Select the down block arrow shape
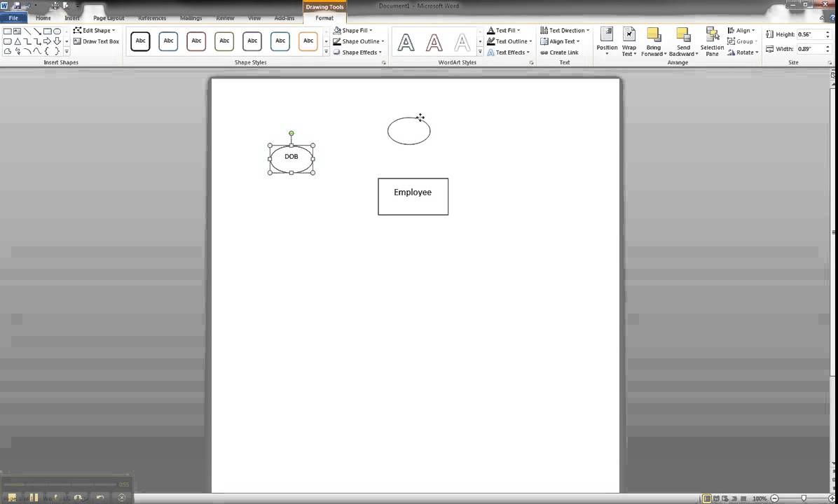The width and height of the screenshot is (838, 504). point(57,41)
